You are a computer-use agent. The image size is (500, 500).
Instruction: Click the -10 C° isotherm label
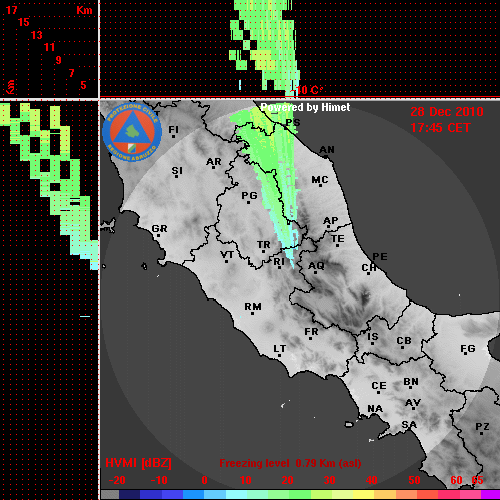pos(307,90)
